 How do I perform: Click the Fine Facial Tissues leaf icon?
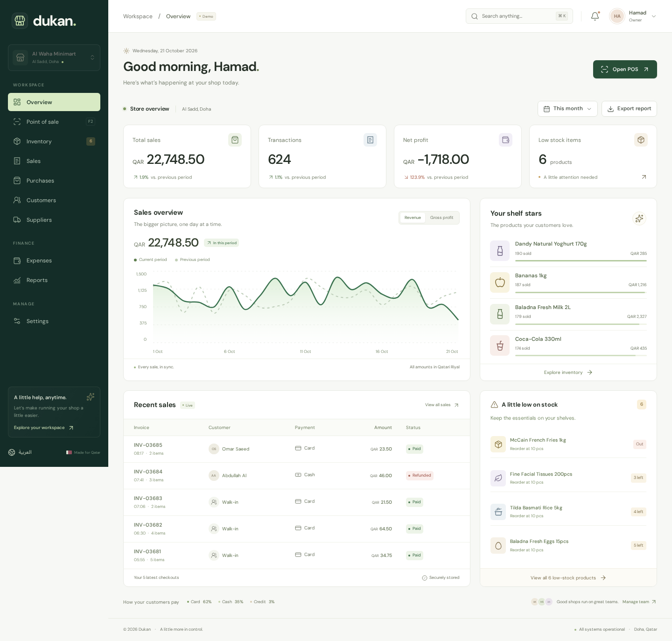click(498, 478)
